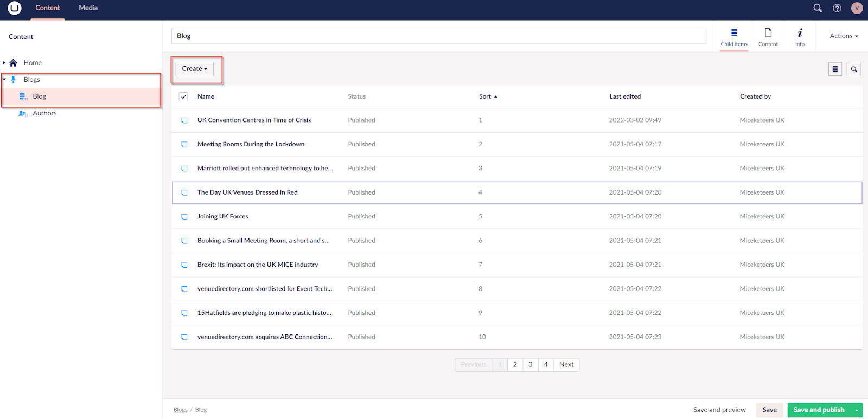Switch to the Media section tab

[88, 8]
